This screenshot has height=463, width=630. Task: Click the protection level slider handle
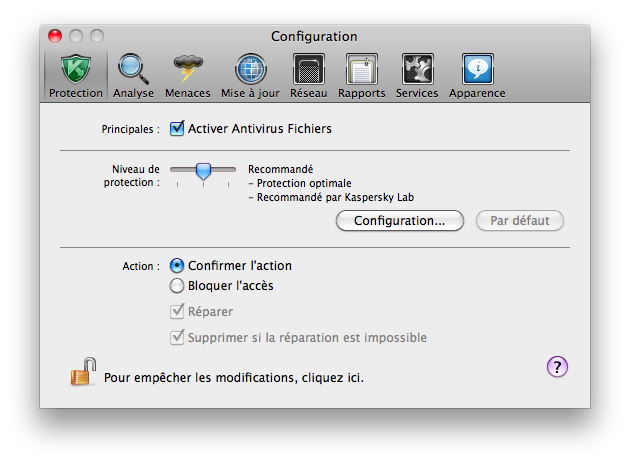coord(203,172)
